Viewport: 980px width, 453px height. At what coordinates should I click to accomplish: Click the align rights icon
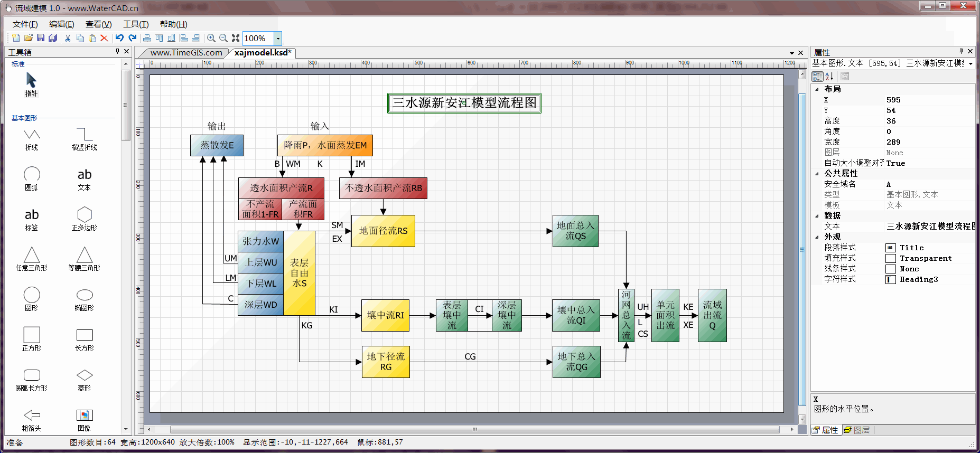(x=196, y=38)
